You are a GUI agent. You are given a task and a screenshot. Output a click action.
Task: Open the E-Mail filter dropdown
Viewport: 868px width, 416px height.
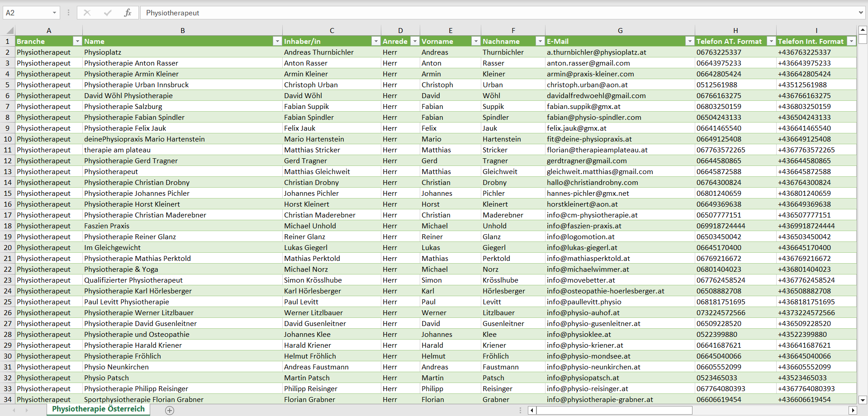click(x=689, y=41)
